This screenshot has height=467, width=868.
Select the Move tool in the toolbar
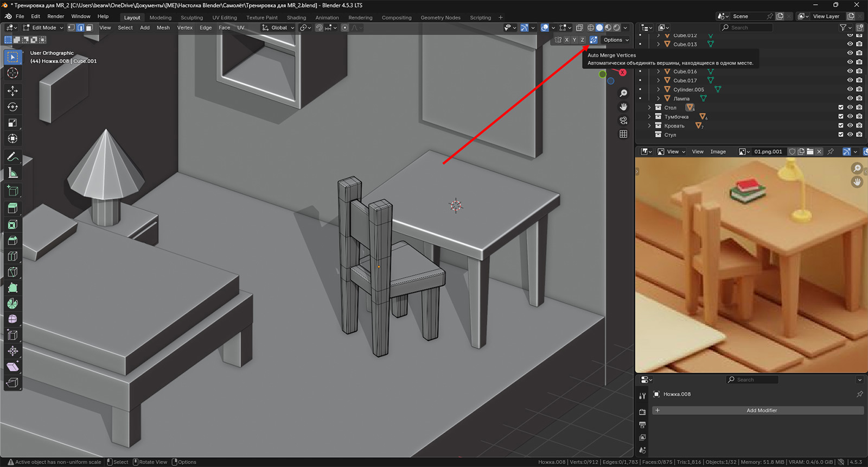(x=12, y=91)
